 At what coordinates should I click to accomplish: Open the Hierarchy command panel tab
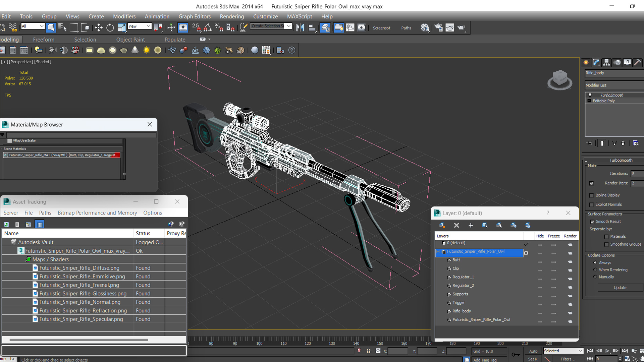click(606, 63)
